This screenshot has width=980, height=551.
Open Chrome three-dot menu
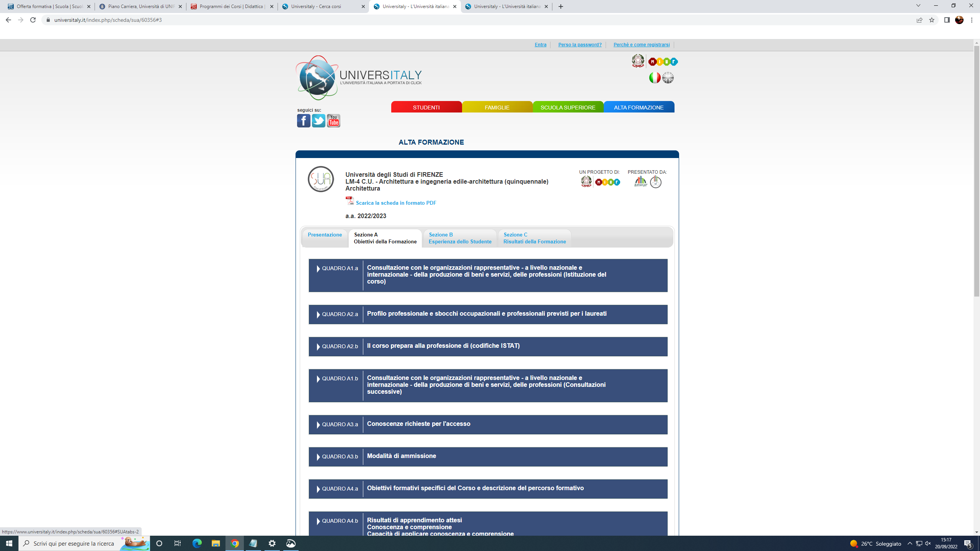click(972, 20)
